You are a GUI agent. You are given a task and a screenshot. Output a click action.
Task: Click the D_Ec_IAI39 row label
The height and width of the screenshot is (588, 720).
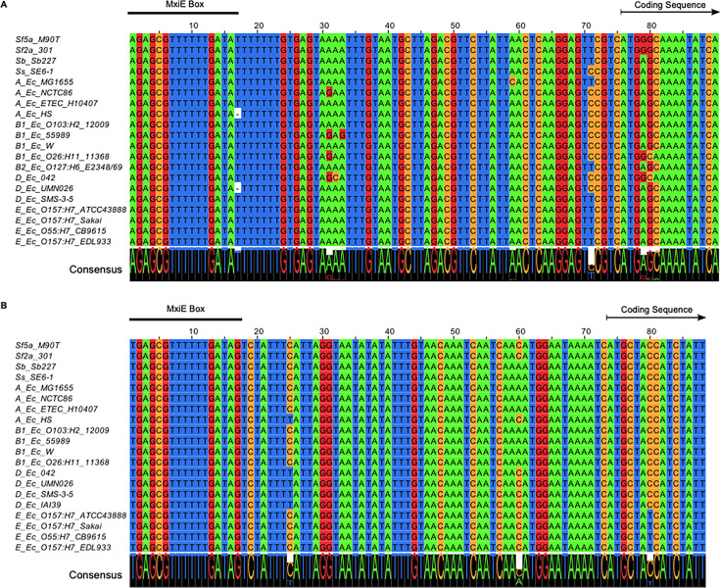[38, 505]
